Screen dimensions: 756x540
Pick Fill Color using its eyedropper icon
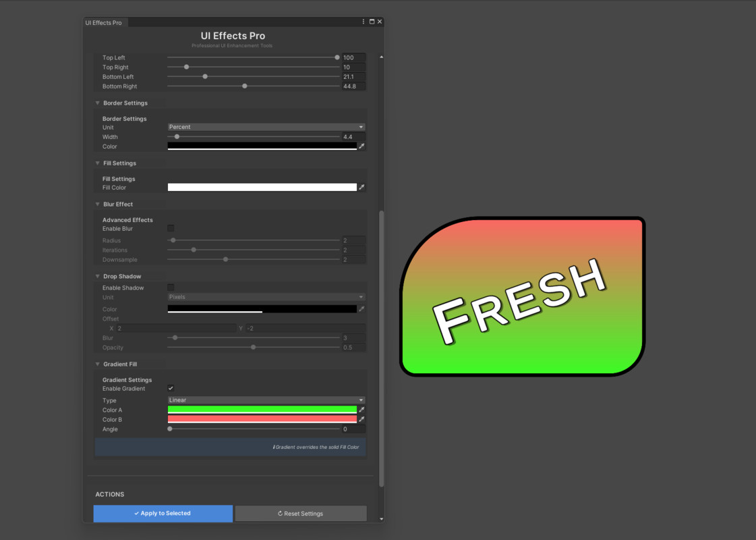click(361, 187)
